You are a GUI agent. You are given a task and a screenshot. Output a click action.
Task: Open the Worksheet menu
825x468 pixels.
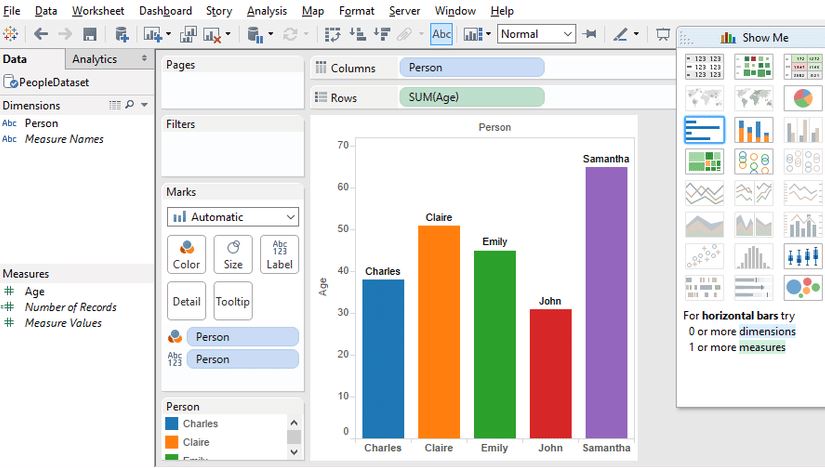[x=98, y=11]
